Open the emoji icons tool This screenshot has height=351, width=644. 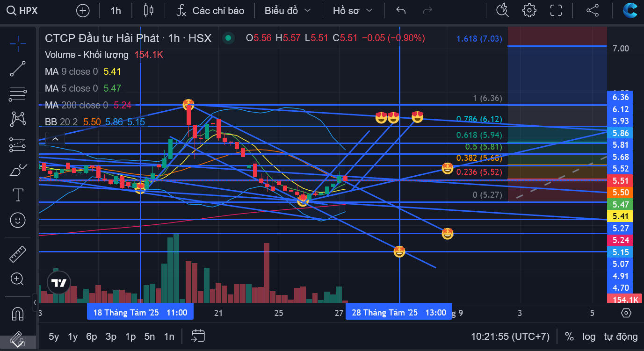click(x=18, y=220)
